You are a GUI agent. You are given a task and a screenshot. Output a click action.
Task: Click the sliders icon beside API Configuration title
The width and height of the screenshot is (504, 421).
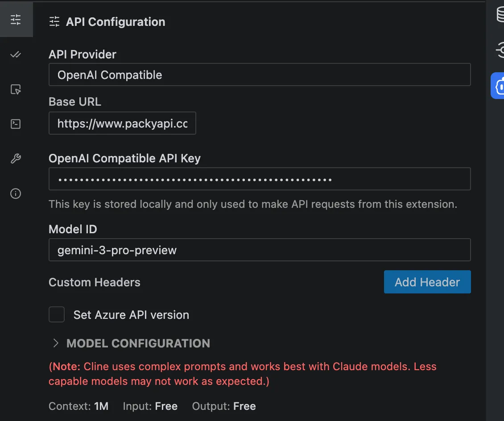tap(54, 22)
